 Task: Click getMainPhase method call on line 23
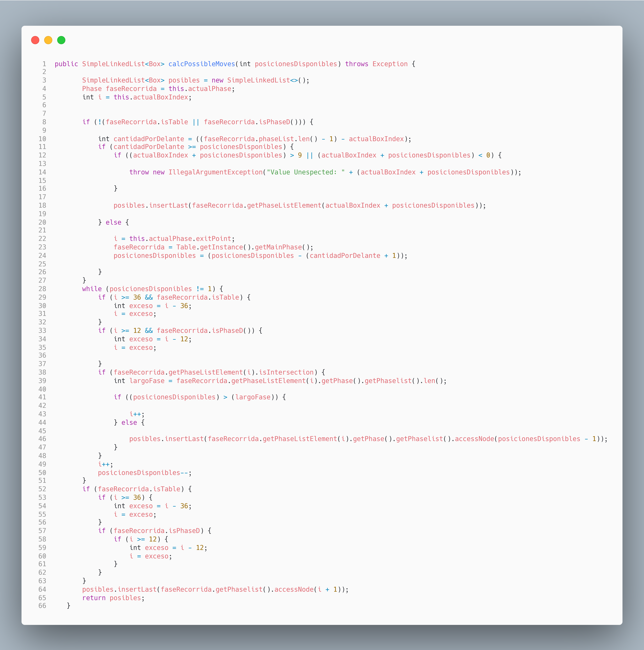click(278, 247)
